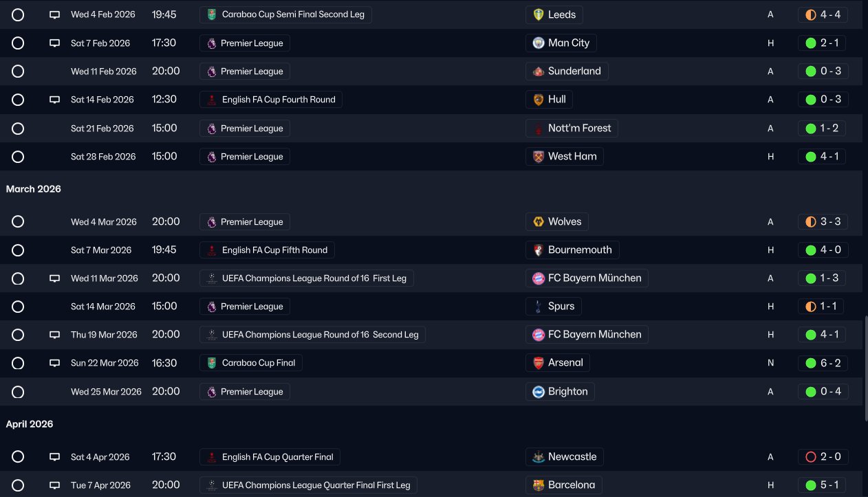The image size is (868, 497).
Task: Open English FA Cup Fourth Round competition
Action: 271,100
